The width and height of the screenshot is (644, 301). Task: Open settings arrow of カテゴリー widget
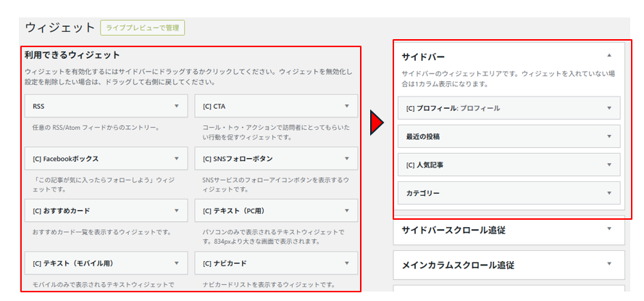(609, 193)
